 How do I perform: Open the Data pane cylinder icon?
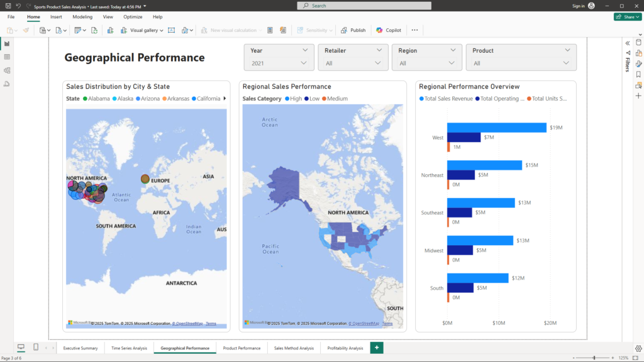[x=638, y=43]
